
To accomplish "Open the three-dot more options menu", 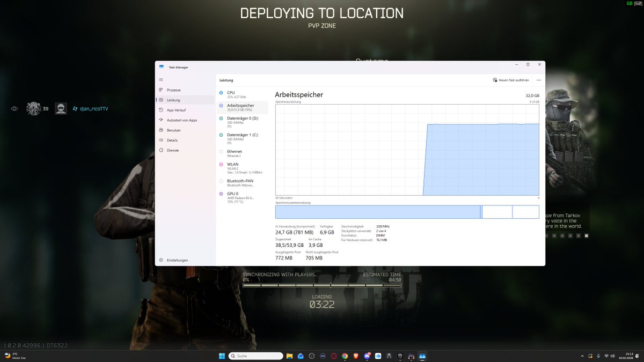I will (x=538, y=80).
